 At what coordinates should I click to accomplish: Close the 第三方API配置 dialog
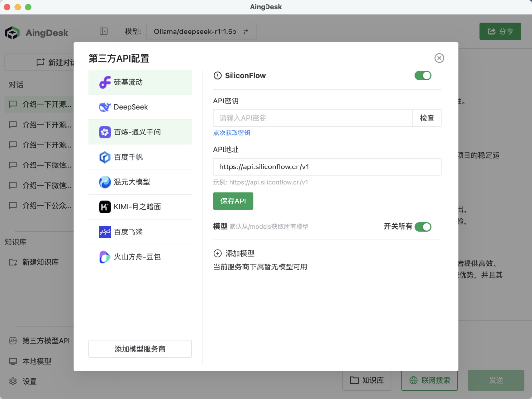click(x=439, y=58)
